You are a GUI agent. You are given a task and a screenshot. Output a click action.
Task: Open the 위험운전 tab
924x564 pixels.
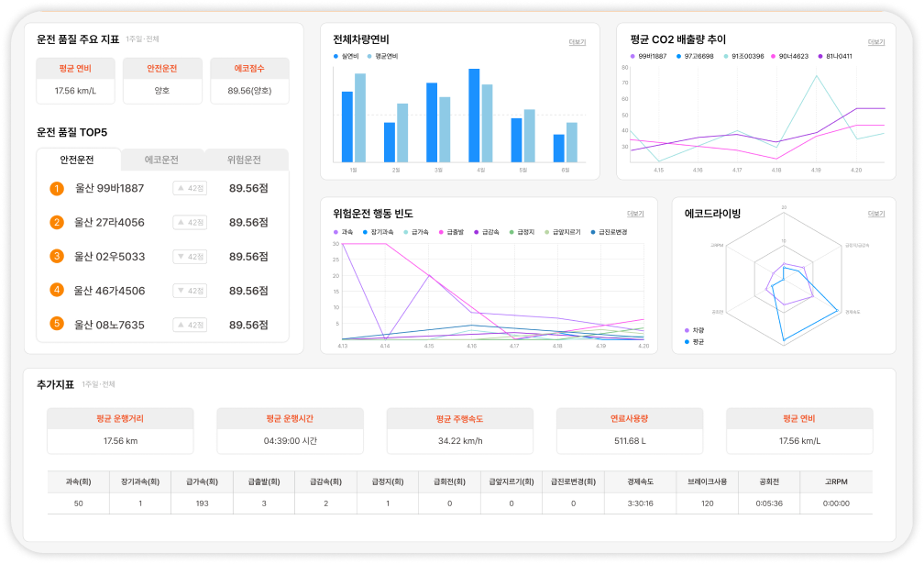point(245,160)
